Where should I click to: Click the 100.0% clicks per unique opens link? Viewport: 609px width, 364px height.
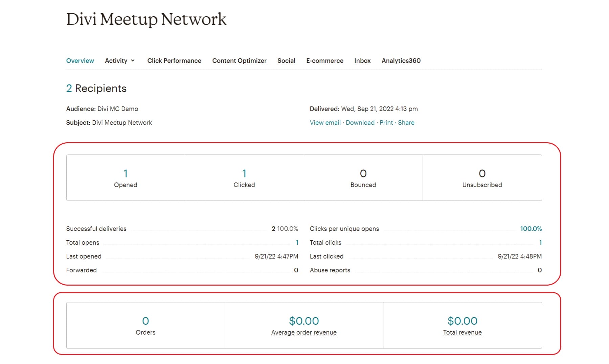[x=531, y=228]
